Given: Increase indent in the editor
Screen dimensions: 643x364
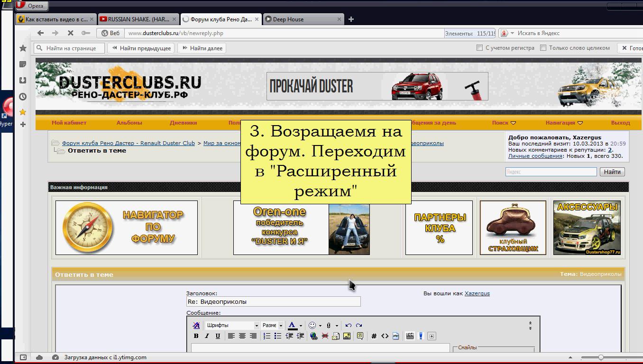Looking at the screenshot, I should [300, 336].
